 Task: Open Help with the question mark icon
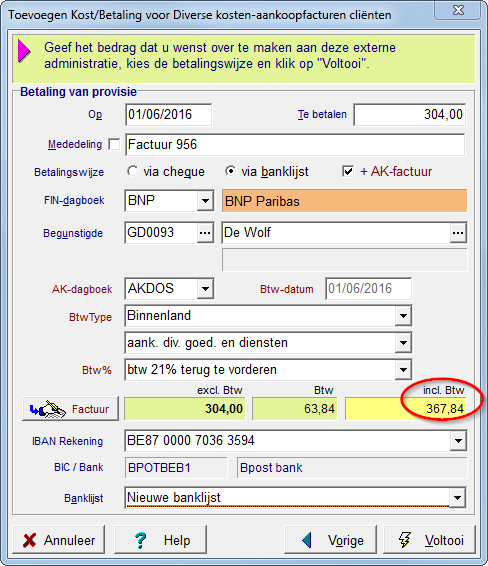[x=160, y=540]
